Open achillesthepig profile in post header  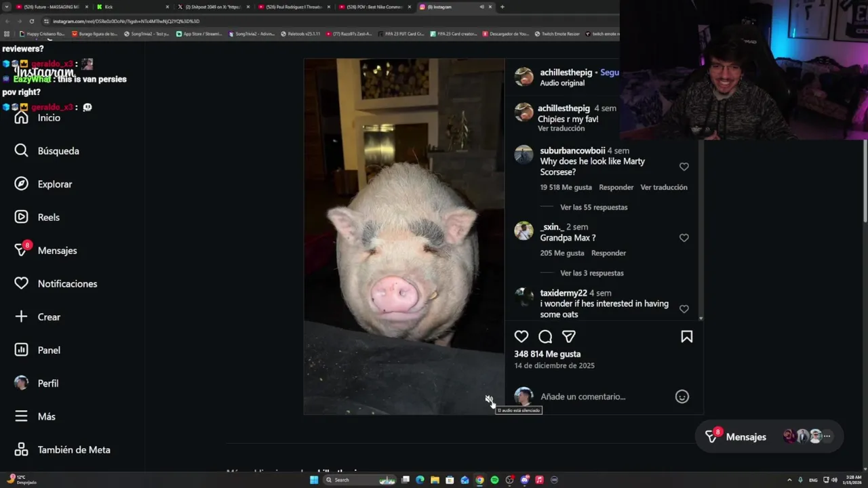click(x=566, y=73)
